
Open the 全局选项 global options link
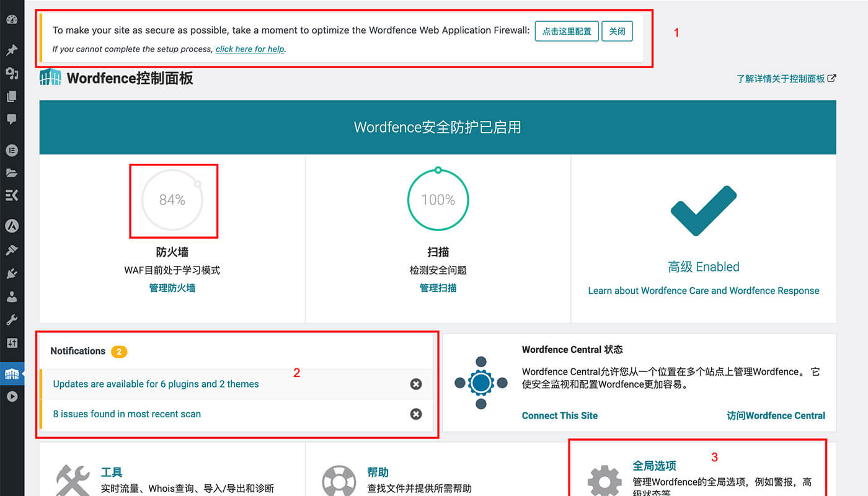[654, 466]
